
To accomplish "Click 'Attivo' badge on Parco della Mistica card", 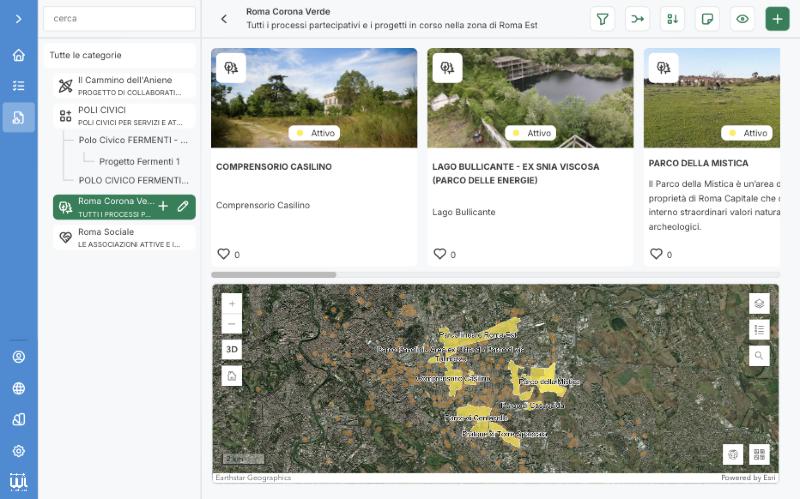I will tap(747, 133).
